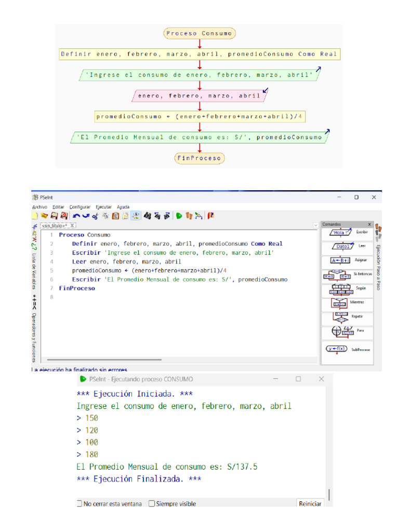Image resolution: width=399 pixels, height=532 pixels.
Task: Close the Comandos panel
Action: (369, 224)
